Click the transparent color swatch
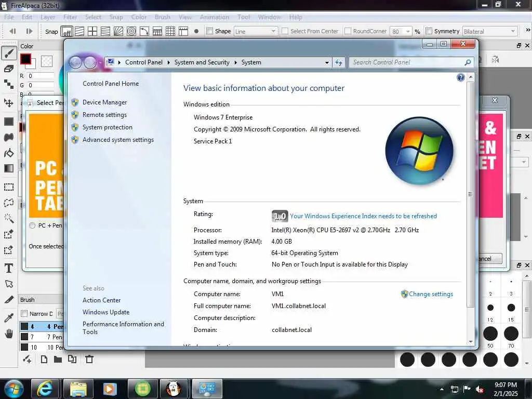 click(x=46, y=61)
